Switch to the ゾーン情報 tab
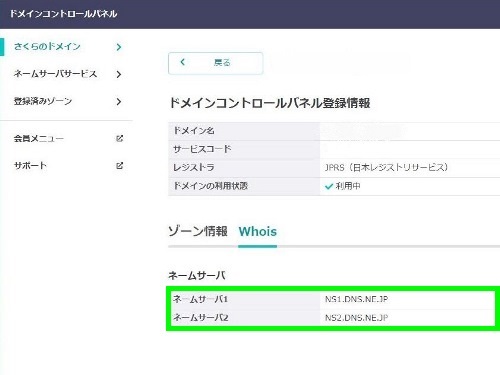This screenshot has height=375, width=500. pyautogui.click(x=198, y=231)
